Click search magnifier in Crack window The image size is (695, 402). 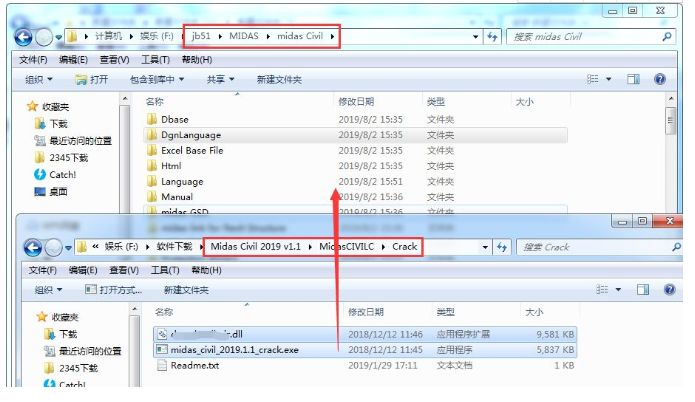click(x=676, y=247)
